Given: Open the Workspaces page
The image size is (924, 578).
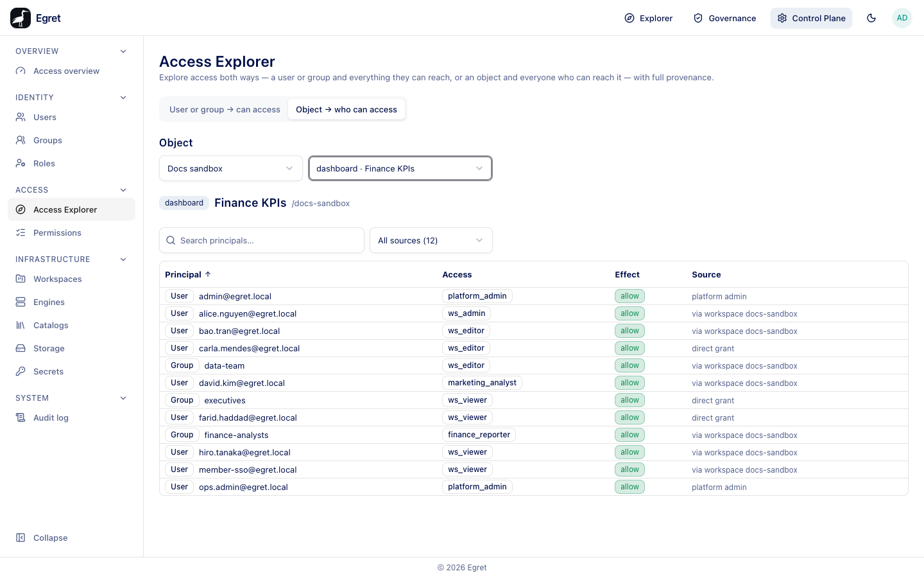Looking at the screenshot, I should pyautogui.click(x=72, y=279).
